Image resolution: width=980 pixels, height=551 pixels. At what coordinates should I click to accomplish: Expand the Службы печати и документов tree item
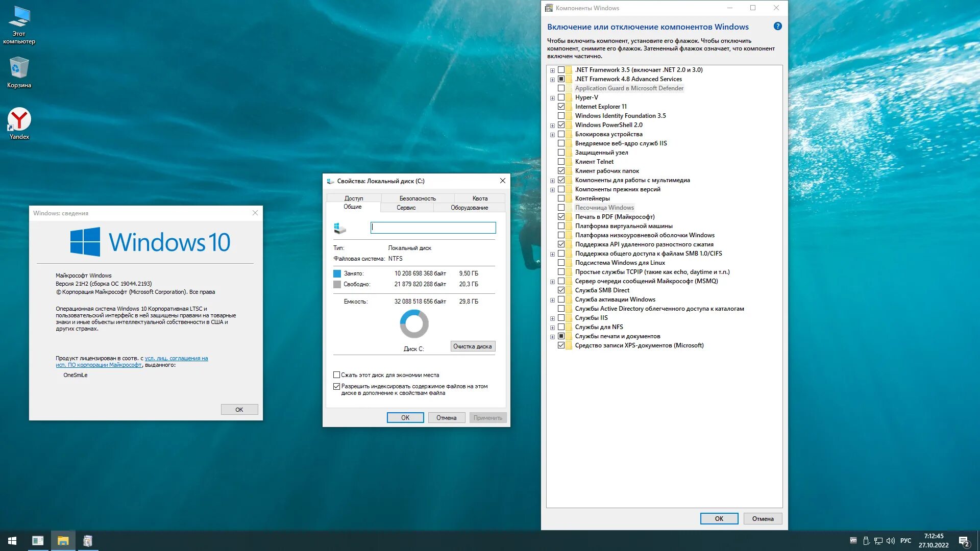[x=553, y=336]
